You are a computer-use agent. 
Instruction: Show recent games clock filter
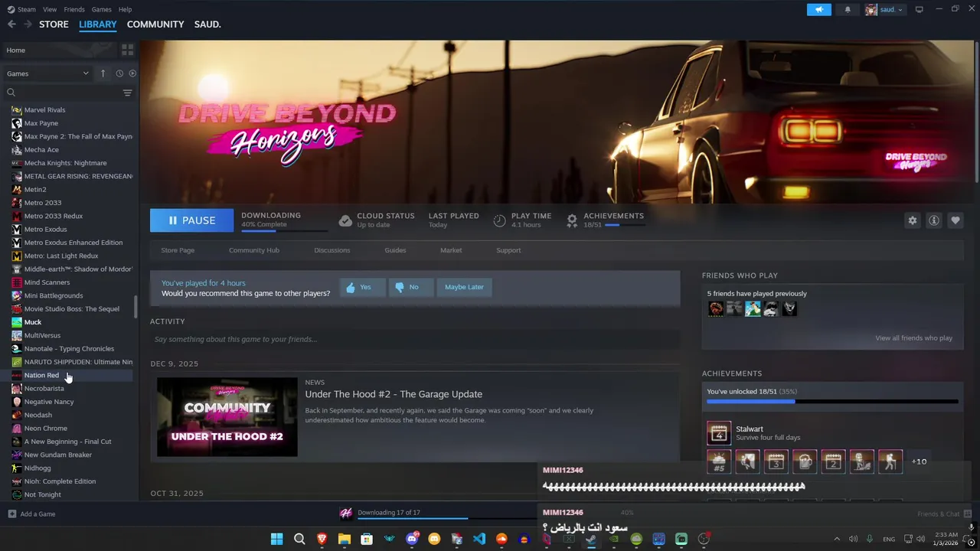coord(119,73)
